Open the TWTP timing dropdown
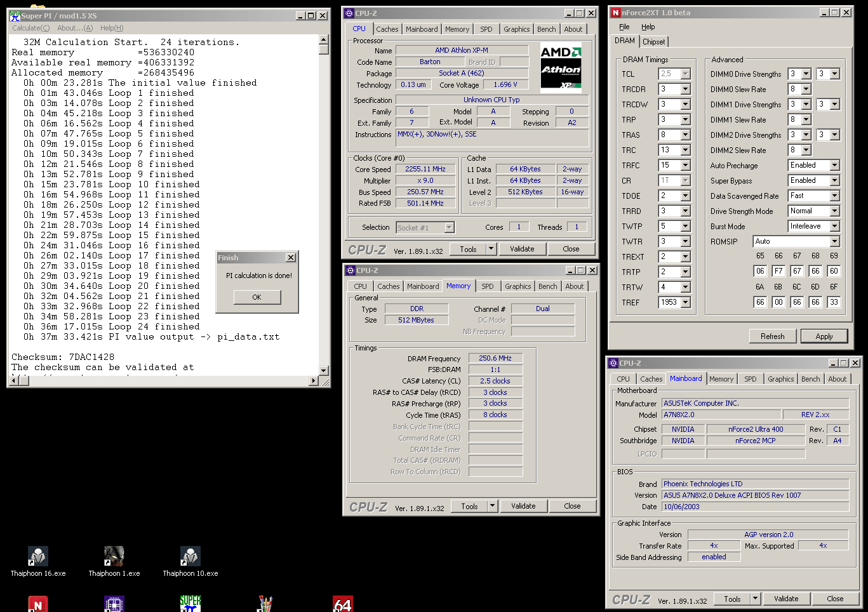868x612 pixels. 685,226
